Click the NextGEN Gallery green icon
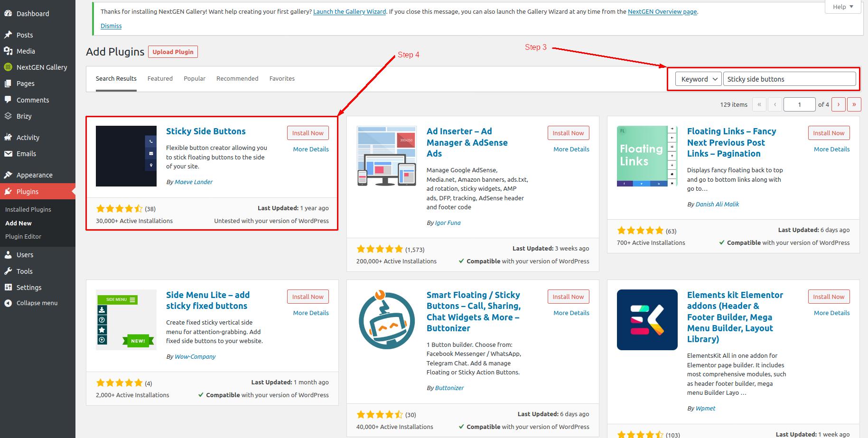Viewport: 868px width, 438px height. 8,67
